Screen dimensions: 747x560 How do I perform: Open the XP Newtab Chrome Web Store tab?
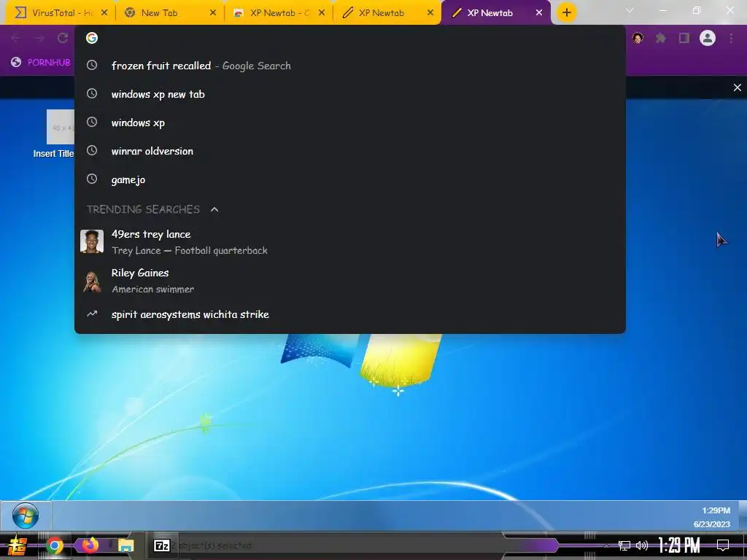[x=279, y=13]
